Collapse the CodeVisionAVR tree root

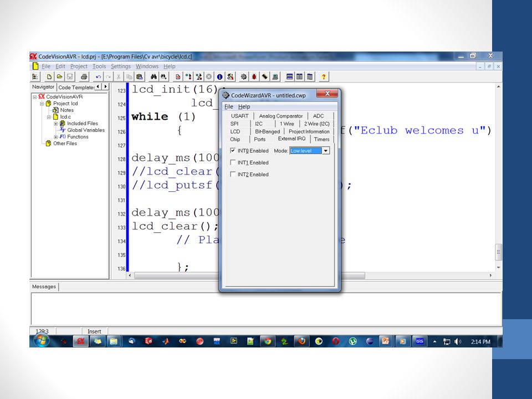[34, 96]
